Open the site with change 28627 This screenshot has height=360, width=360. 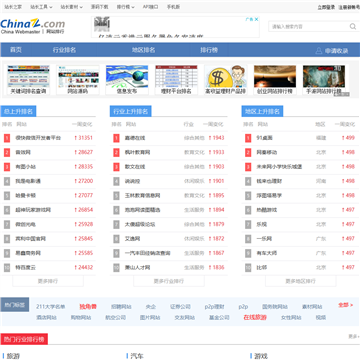[23, 152]
